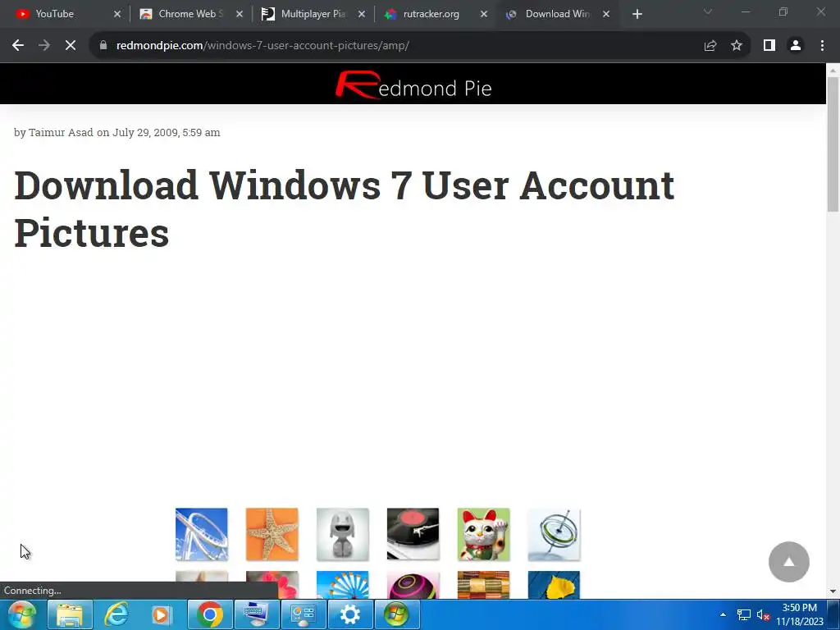Click the article headline text
Viewport: 840px width, 630px height.
pos(344,208)
